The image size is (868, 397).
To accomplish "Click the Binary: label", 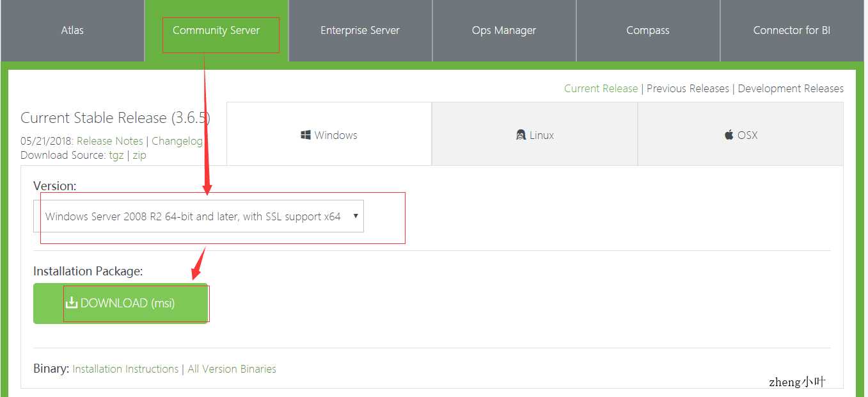I will [x=51, y=369].
